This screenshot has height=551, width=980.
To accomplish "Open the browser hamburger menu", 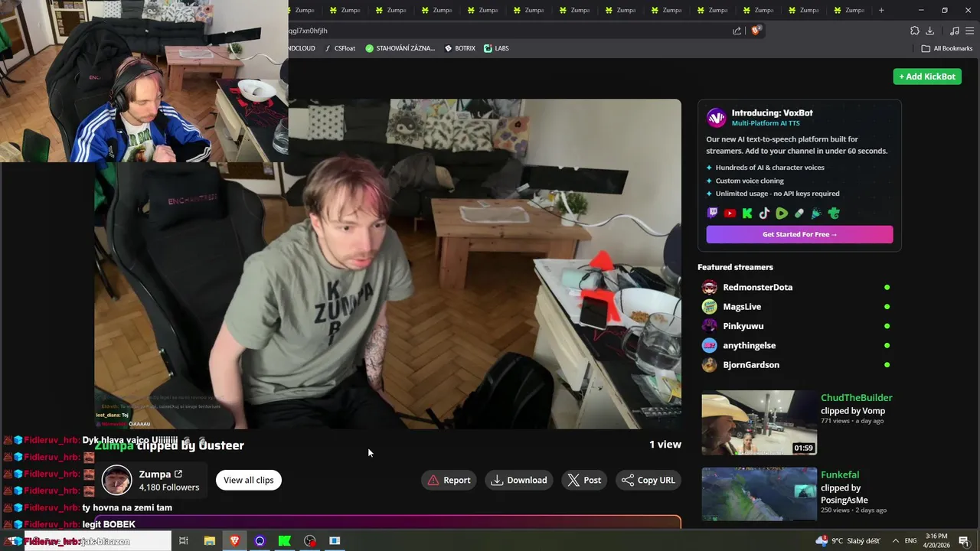I will [x=969, y=31].
